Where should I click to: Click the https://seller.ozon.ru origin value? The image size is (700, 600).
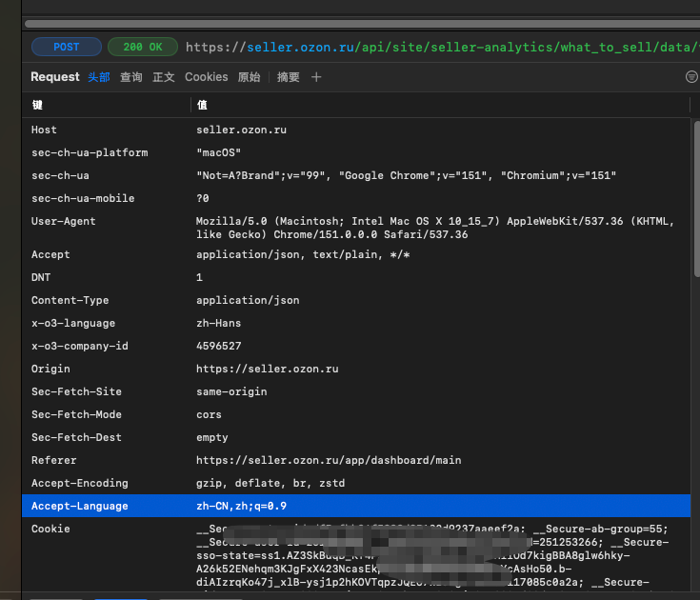[x=268, y=369]
